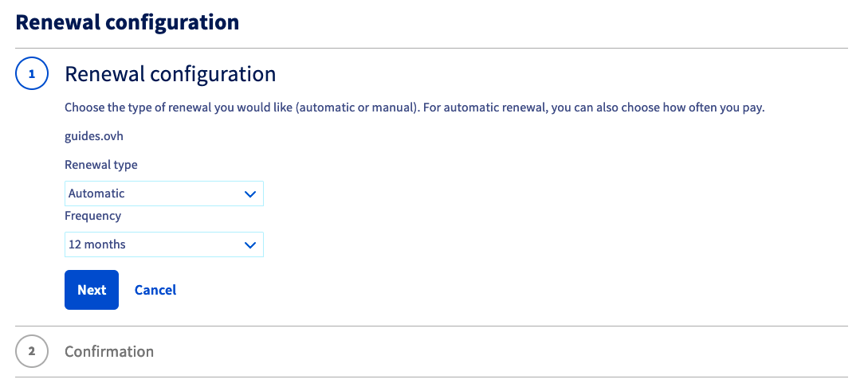Select the Confirmation step heading
This screenshot has width=868, height=391.
click(x=109, y=351)
